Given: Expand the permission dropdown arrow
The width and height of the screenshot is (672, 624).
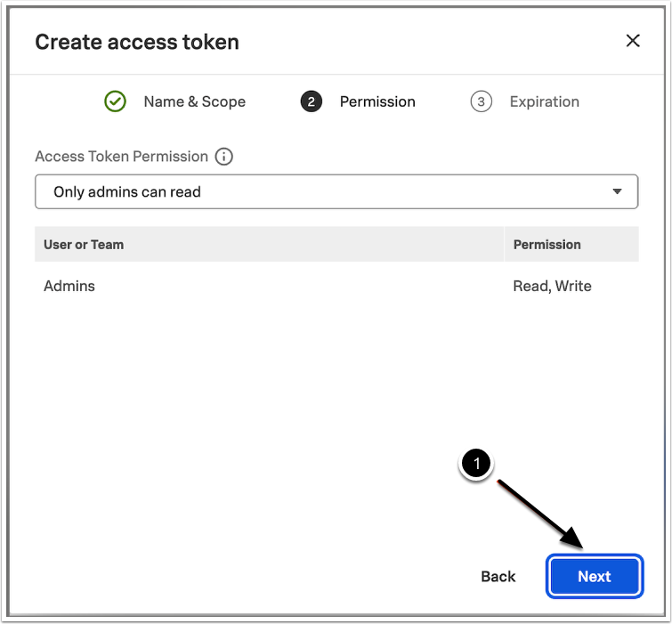Looking at the screenshot, I should (618, 191).
